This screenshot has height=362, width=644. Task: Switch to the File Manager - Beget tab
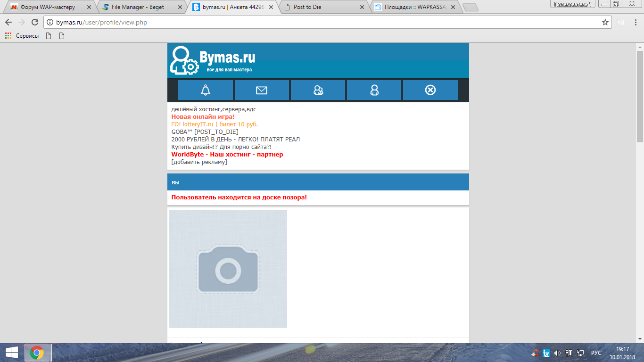pos(138,7)
